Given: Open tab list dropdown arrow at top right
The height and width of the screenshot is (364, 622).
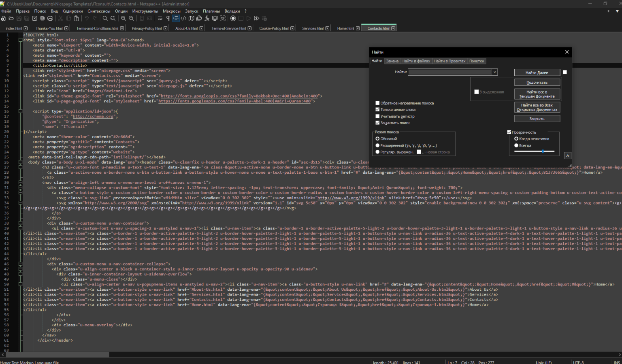Looking at the screenshot, I should [617, 11].
